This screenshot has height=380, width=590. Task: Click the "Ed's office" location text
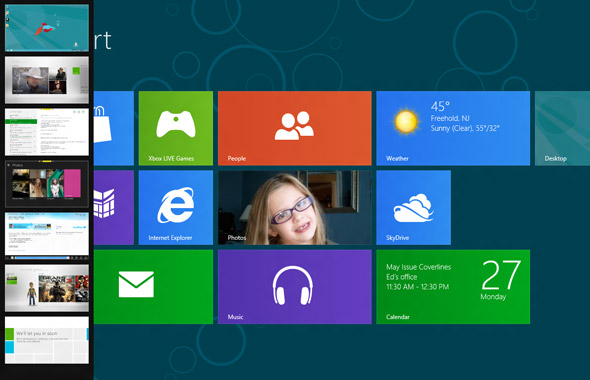401,277
